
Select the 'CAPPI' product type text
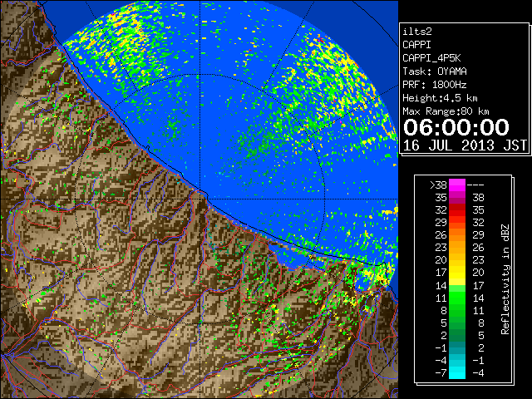[x=416, y=45]
